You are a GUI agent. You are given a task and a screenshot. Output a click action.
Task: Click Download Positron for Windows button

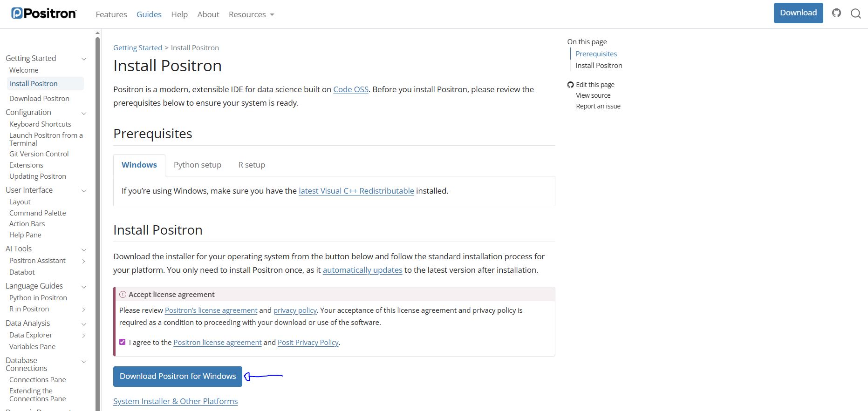point(178,376)
